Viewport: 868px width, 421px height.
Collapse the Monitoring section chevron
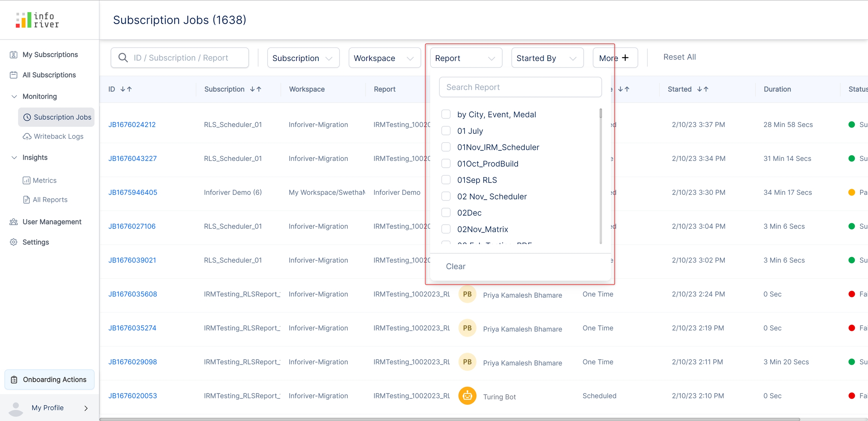coord(14,96)
